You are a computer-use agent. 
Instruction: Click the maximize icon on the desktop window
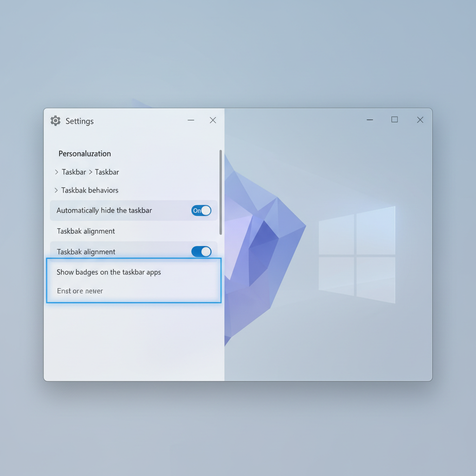coord(394,119)
